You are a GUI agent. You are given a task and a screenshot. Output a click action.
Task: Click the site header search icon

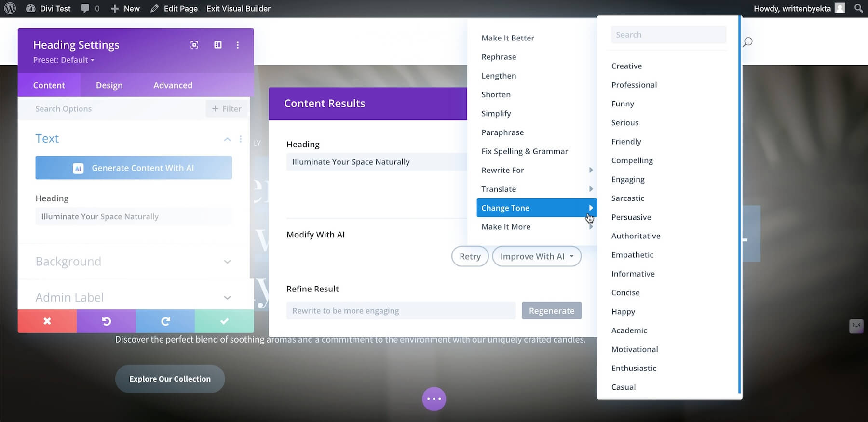click(747, 42)
